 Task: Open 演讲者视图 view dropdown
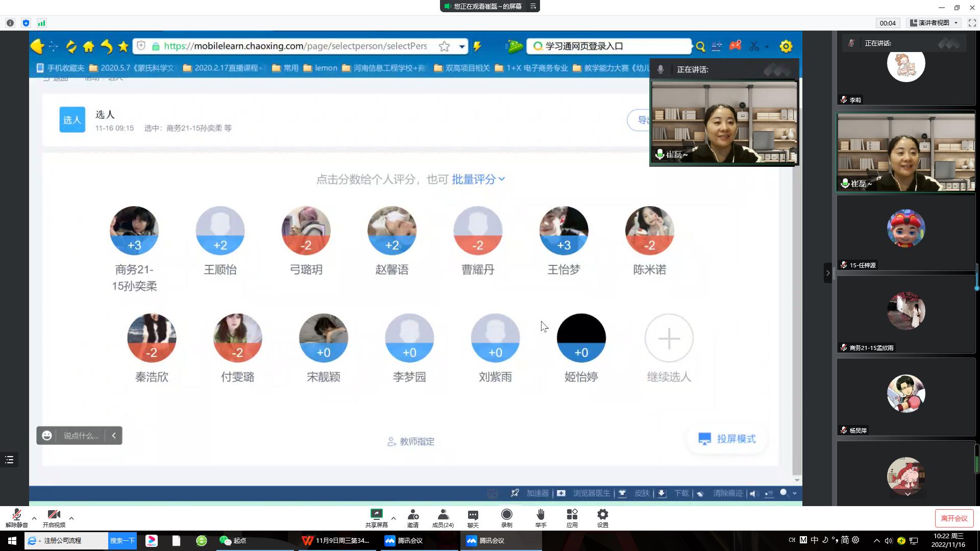click(x=934, y=23)
